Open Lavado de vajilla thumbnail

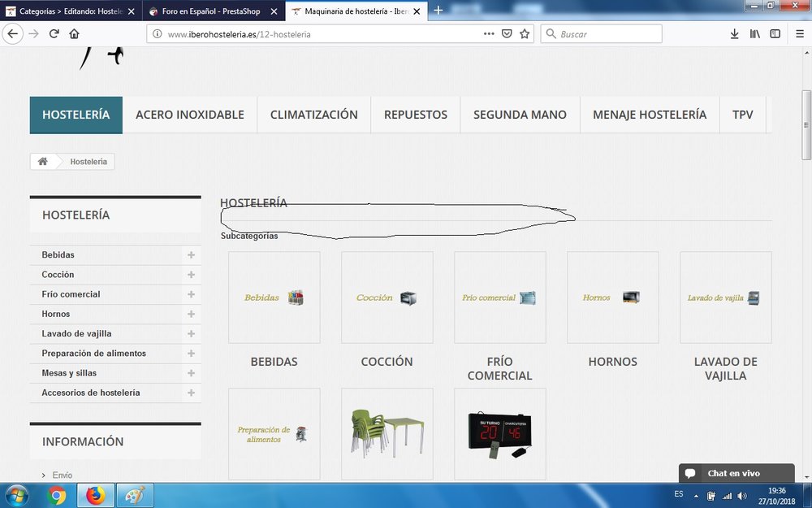click(x=725, y=297)
